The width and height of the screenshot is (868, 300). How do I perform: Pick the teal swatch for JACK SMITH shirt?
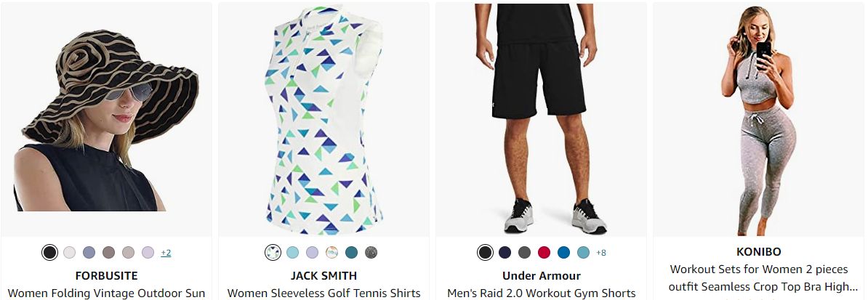(352, 252)
